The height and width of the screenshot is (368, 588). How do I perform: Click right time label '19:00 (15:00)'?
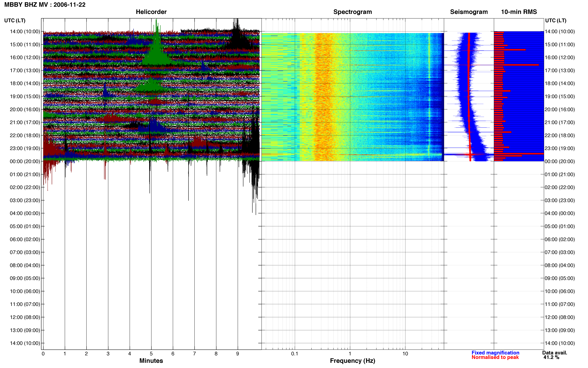[x=560, y=96]
